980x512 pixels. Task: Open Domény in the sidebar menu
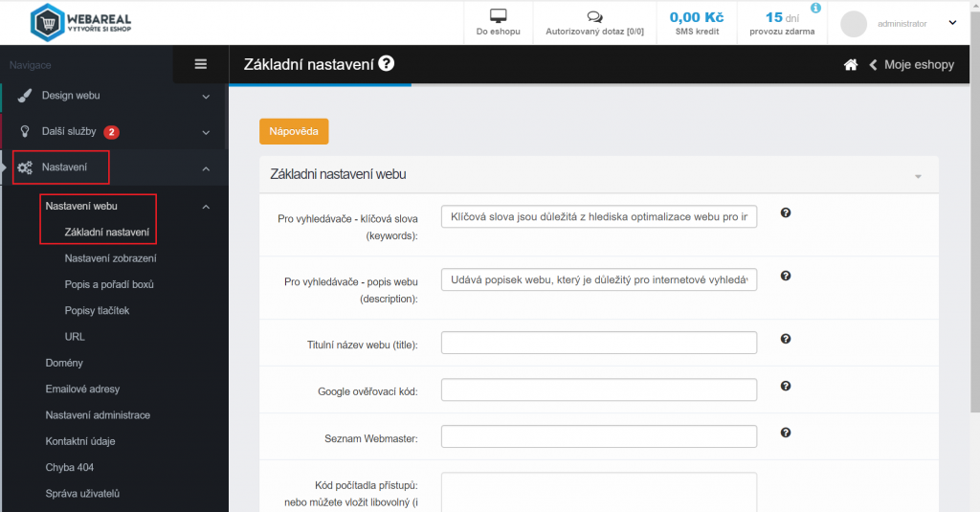point(64,363)
